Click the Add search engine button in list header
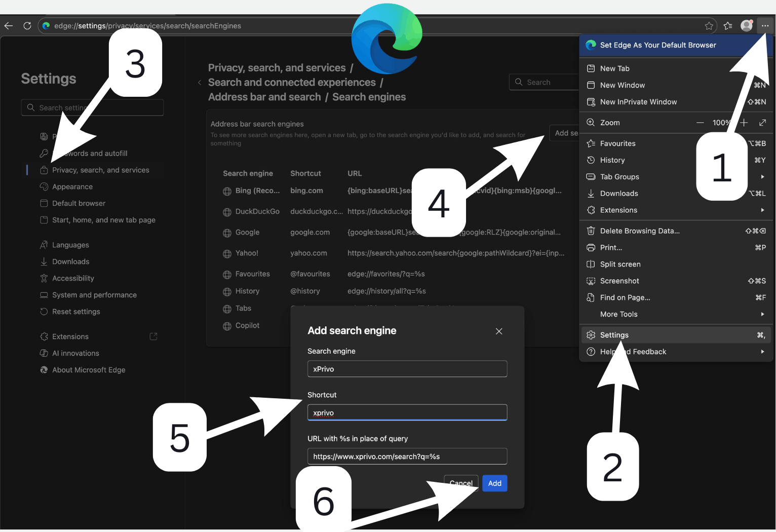Screen dimensions: 776x532 pyautogui.click(x=564, y=133)
